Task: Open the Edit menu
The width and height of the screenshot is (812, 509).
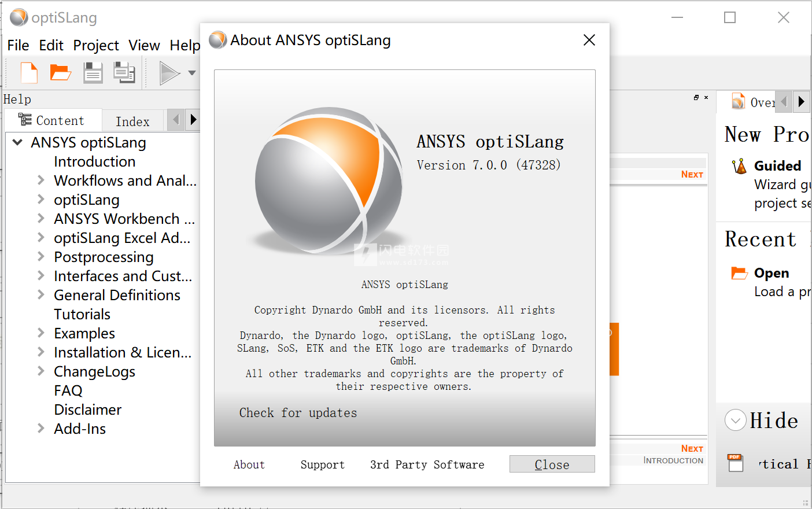Action: click(51, 45)
